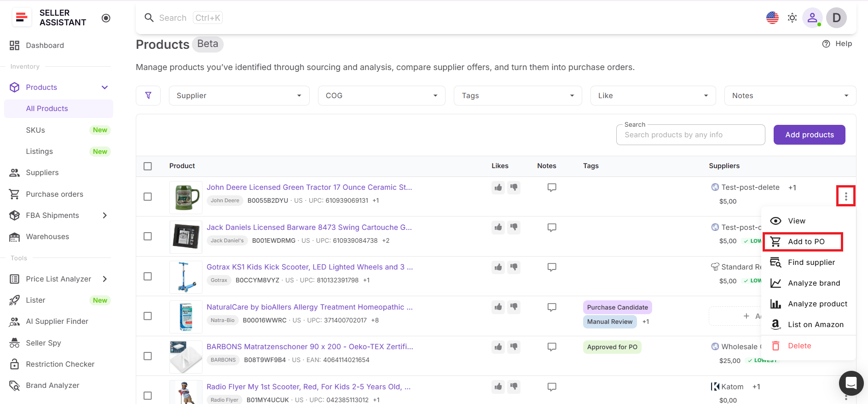This screenshot has height=404, width=868.
Task: Choose Analyze product menu item
Action: (808, 304)
